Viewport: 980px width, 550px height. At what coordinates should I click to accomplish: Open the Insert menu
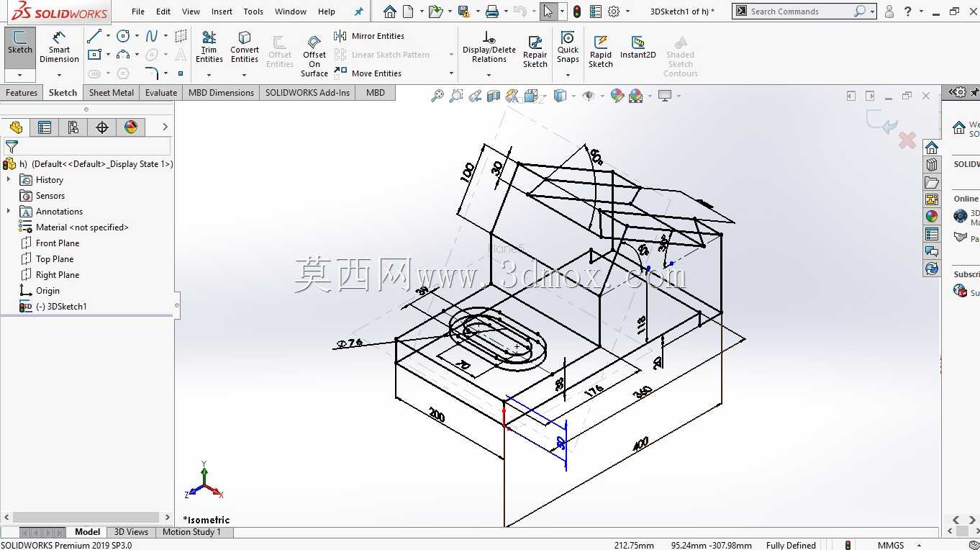[x=222, y=12]
